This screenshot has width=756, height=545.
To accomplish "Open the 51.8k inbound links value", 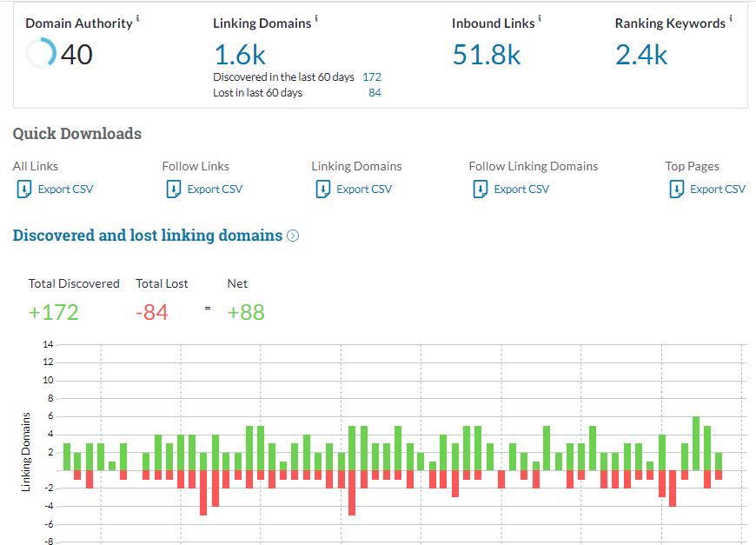I will [x=487, y=54].
